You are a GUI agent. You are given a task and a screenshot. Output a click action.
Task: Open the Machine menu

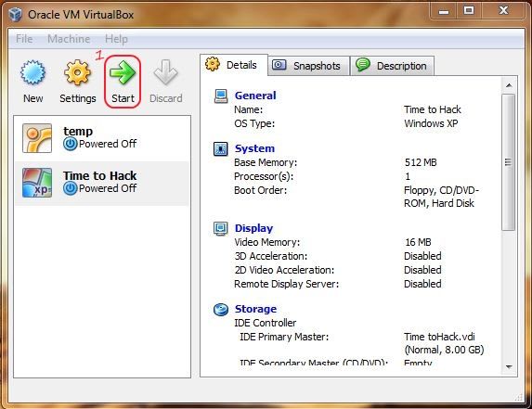click(69, 39)
